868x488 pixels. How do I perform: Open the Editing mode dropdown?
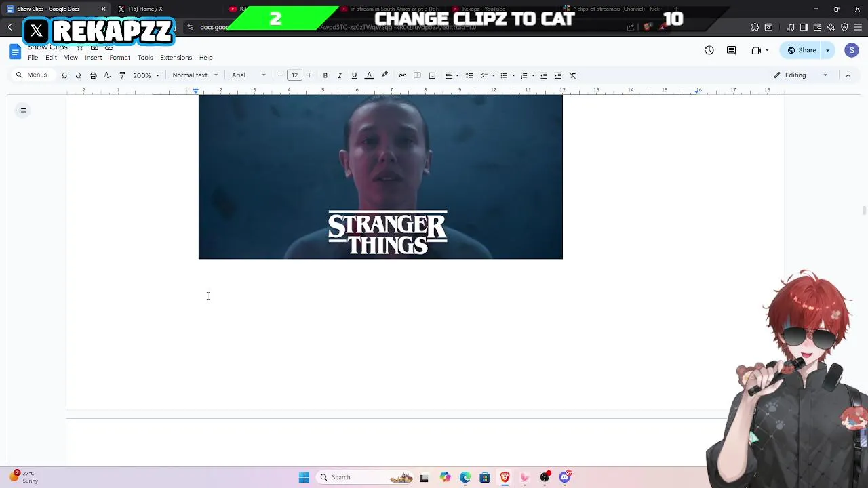pyautogui.click(x=801, y=75)
